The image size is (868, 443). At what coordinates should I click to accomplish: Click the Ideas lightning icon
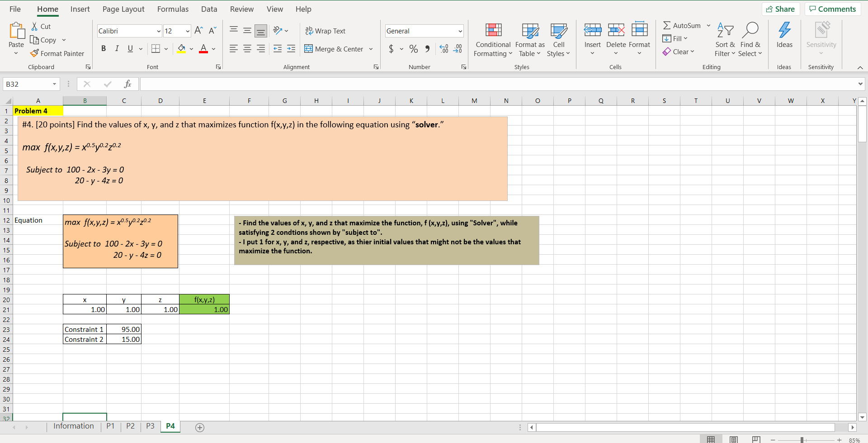(784, 32)
